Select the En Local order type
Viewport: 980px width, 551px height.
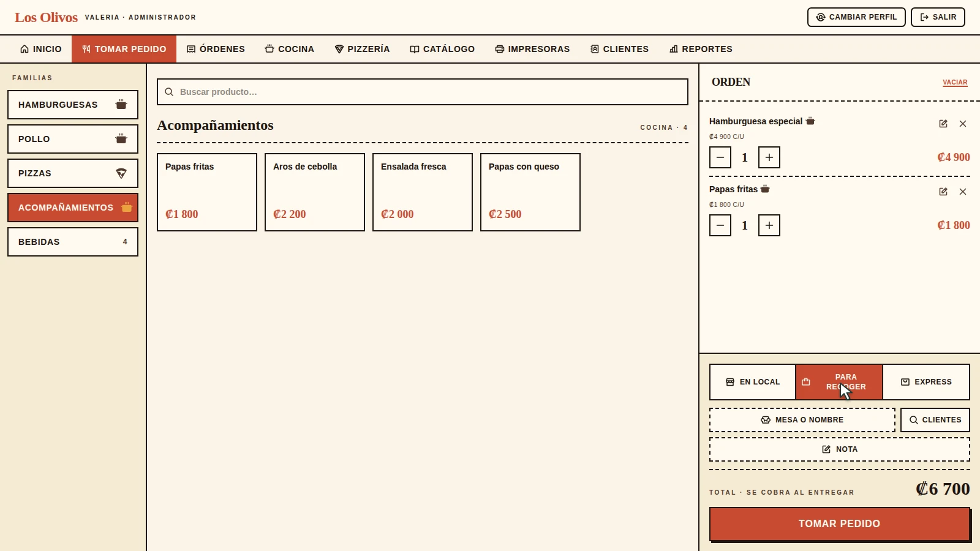click(753, 382)
